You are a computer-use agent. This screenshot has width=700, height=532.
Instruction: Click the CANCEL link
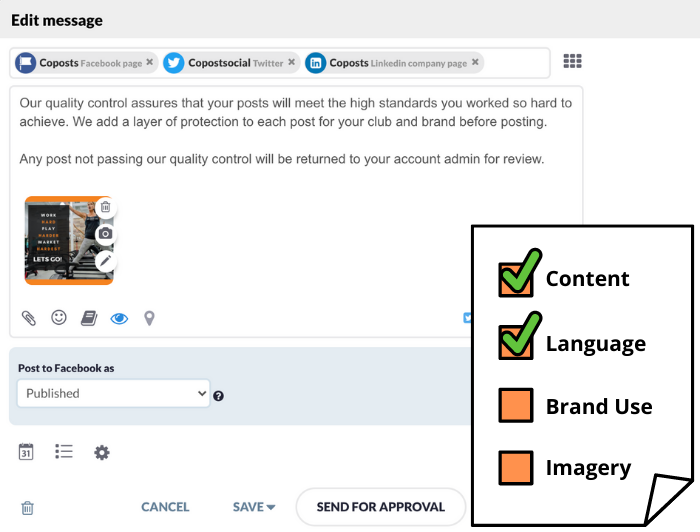pos(165,507)
